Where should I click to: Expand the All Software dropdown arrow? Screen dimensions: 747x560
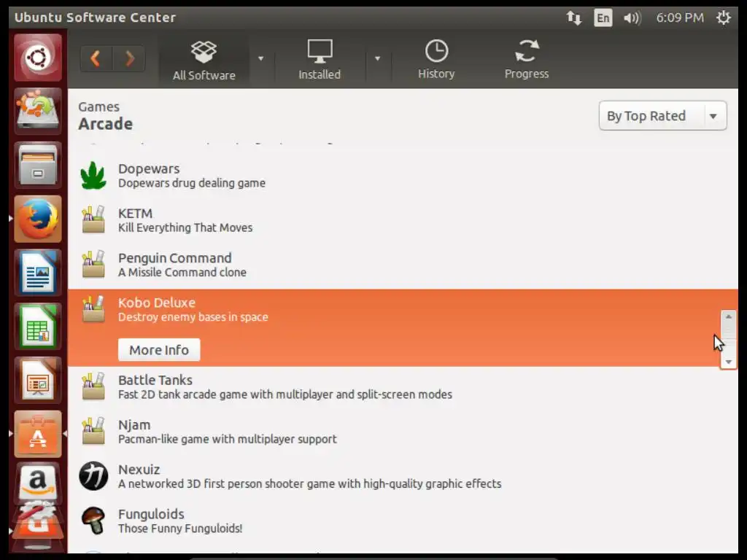260,58
